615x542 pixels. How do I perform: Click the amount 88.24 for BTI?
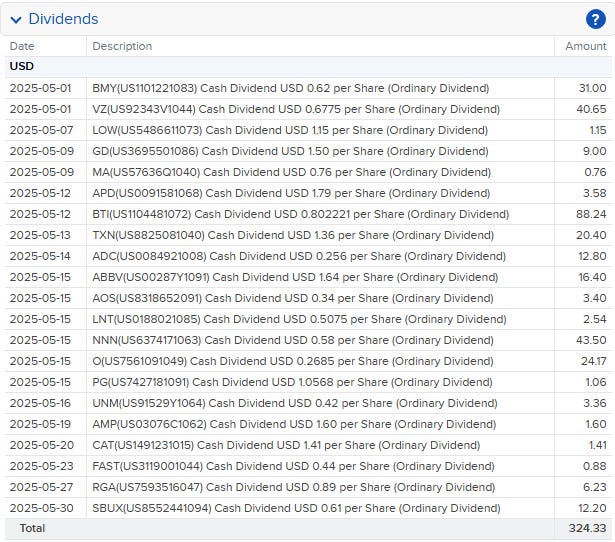591,214
